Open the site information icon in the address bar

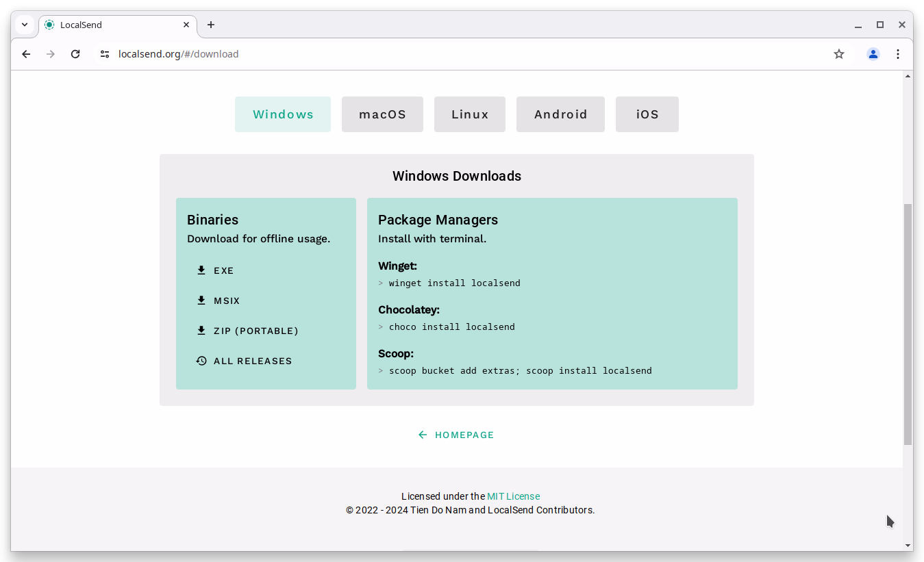pos(104,53)
